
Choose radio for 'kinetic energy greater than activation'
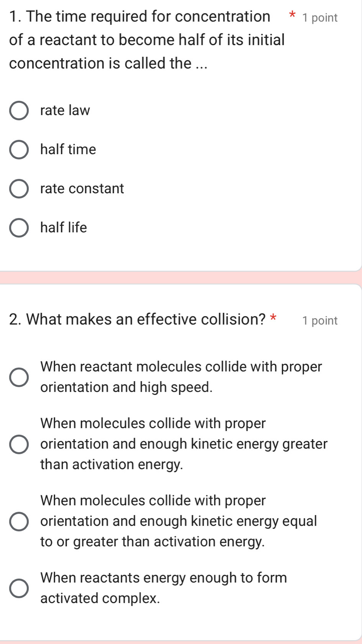19,444
